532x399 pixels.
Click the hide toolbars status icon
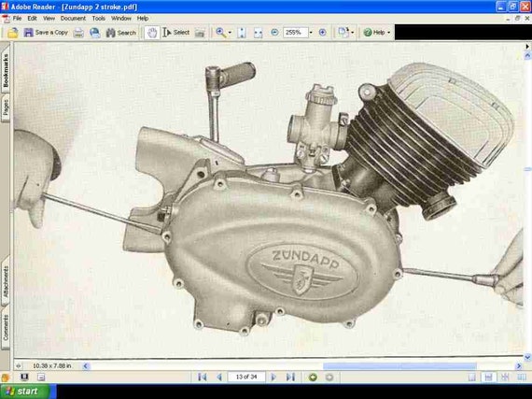[x=41, y=377]
